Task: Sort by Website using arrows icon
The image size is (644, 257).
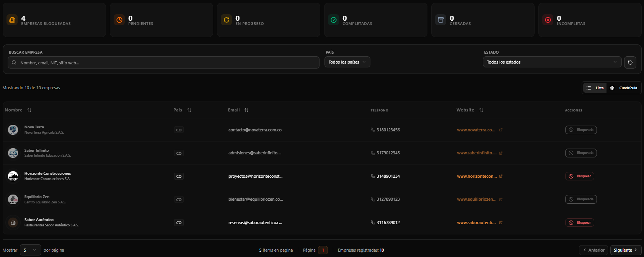Action: click(481, 110)
